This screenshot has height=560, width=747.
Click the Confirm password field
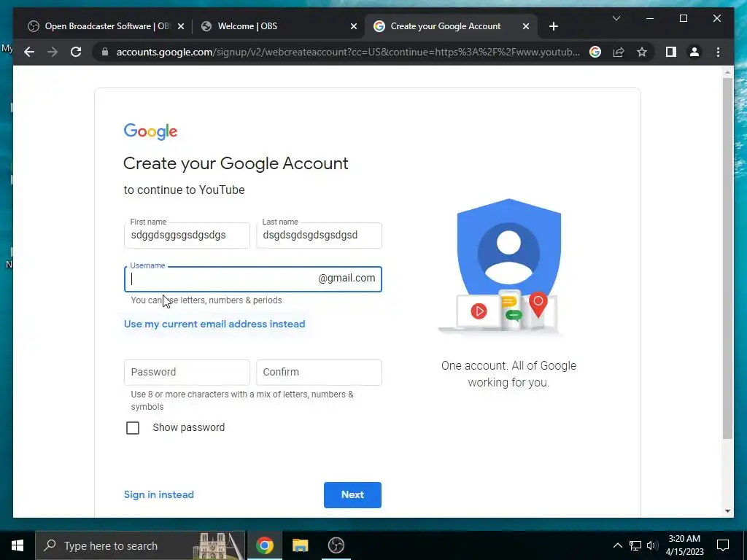click(319, 373)
